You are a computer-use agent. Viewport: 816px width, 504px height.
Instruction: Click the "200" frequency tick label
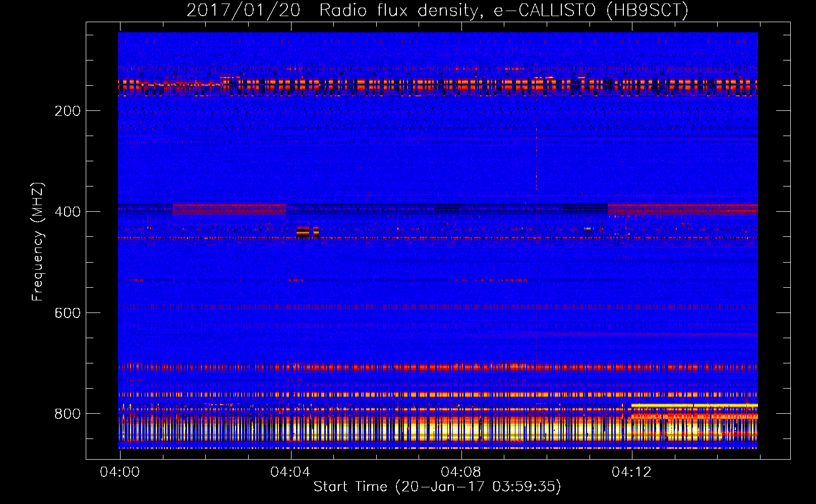[x=68, y=111]
